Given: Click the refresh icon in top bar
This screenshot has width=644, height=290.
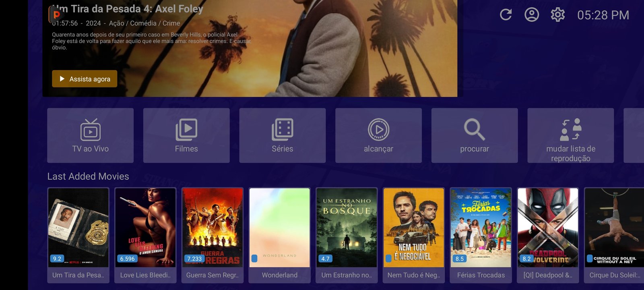Looking at the screenshot, I should pyautogui.click(x=506, y=15).
